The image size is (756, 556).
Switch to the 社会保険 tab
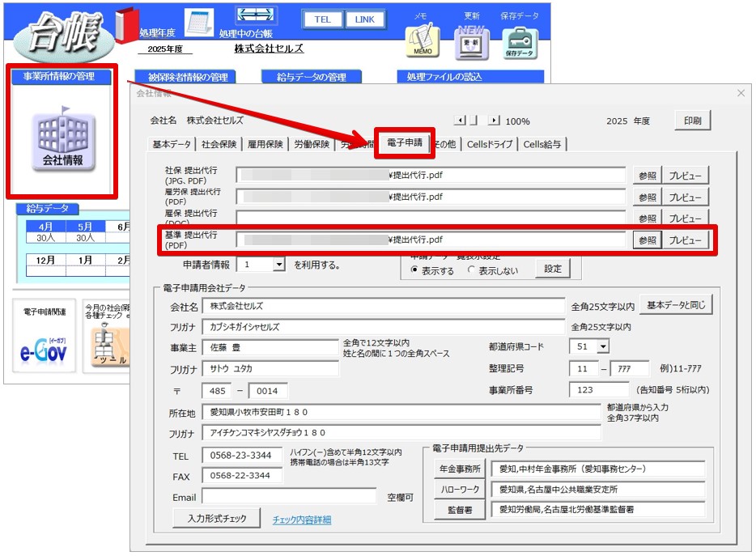tap(219, 144)
